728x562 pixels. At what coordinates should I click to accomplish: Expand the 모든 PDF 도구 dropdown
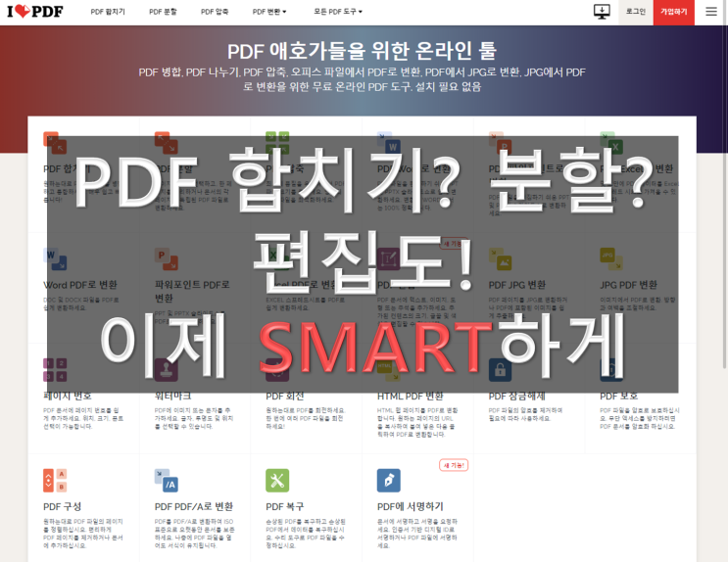pyautogui.click(x=337, y=12)
